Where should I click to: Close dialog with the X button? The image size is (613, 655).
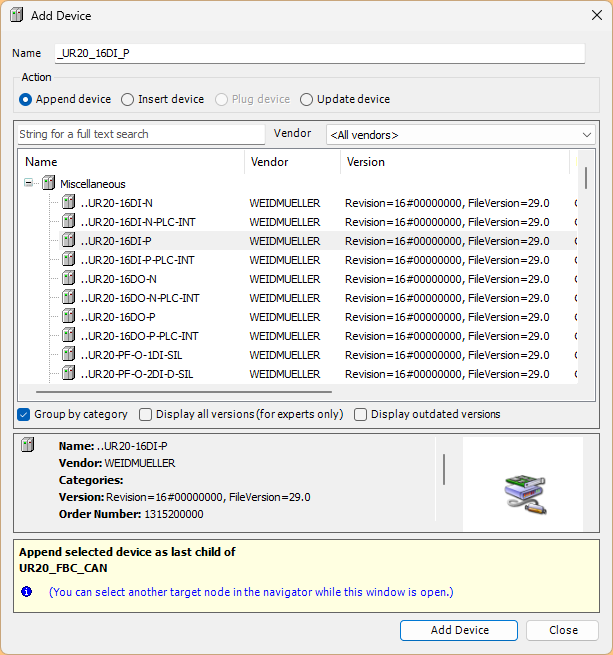(x=597, y=15)
